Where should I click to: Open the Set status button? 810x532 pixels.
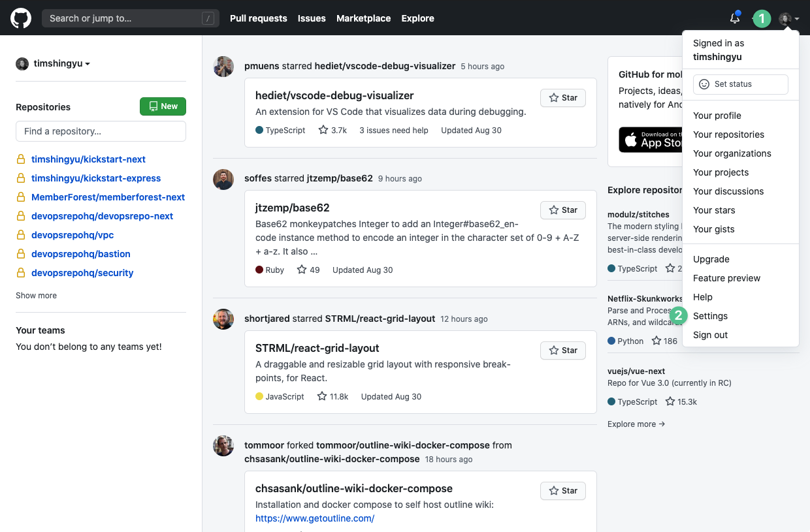pos(741,84)
